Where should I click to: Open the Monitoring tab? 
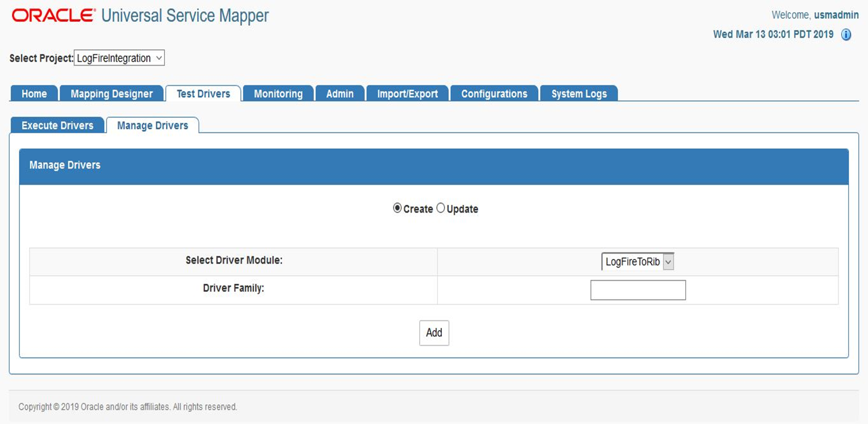pyautogui.click(x=278, y=94)
